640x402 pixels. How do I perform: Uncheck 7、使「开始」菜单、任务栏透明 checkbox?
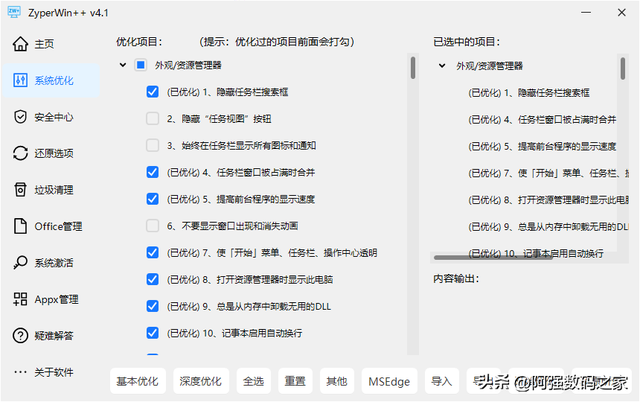click(x=153, y=253)
